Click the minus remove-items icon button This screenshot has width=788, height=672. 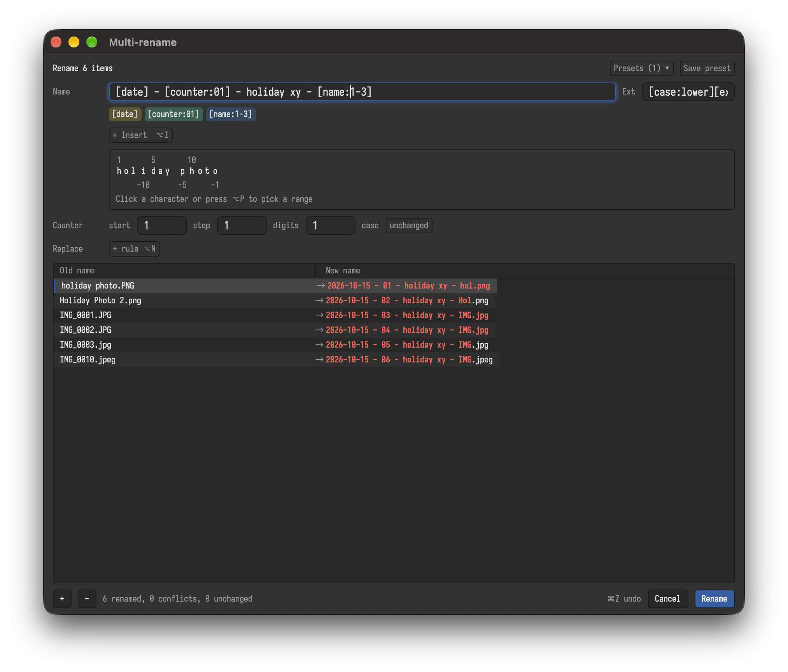(x=87, y=599)
